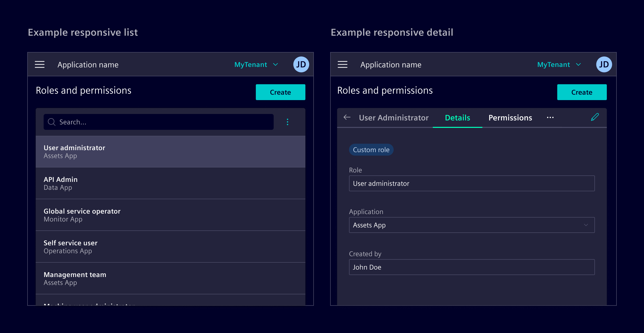Open the hamburger menu in the list view

(40, 64)
